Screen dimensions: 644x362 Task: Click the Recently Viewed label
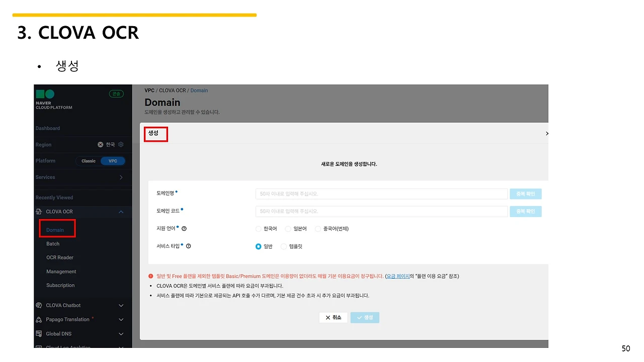pyautogui.click(x=54, y=198)
